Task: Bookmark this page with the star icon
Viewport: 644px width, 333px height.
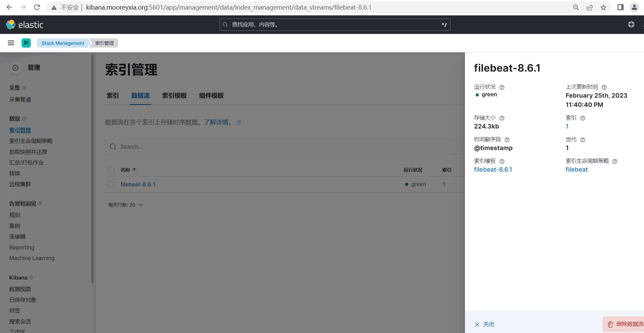Action: (603, 7)
